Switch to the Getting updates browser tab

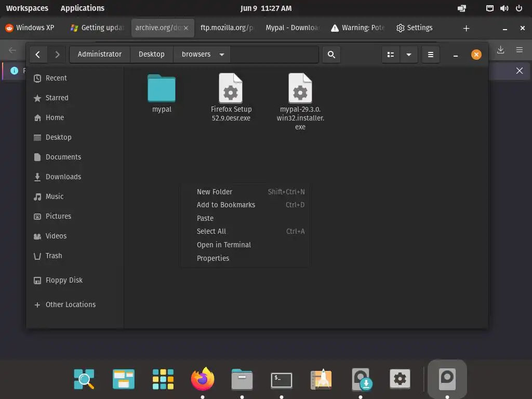tap(97, 28)
